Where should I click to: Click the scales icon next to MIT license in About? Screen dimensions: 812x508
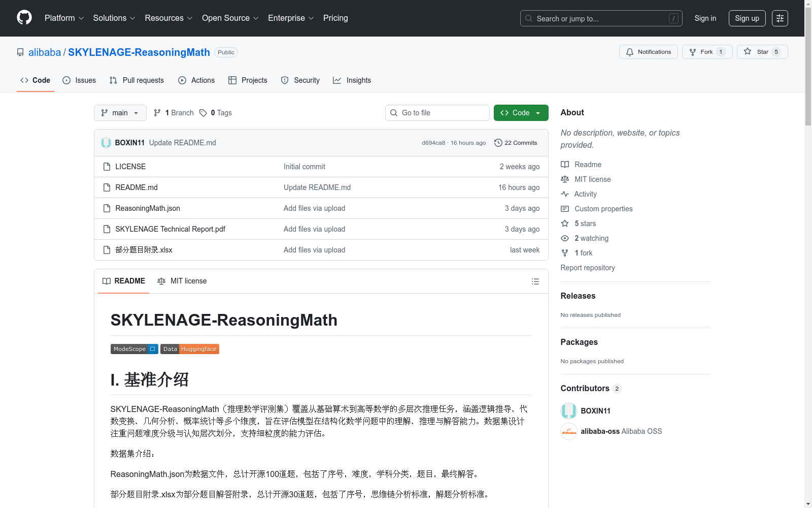click(565, 179)
